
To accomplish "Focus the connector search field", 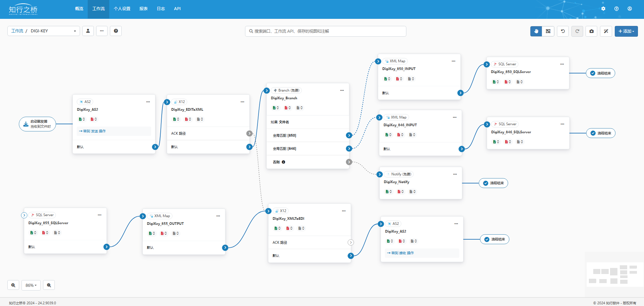I will pos(325,31).
